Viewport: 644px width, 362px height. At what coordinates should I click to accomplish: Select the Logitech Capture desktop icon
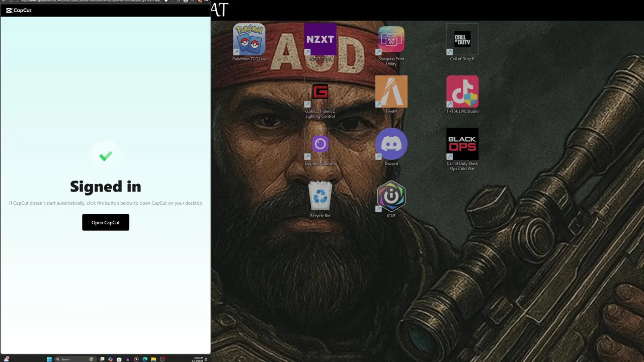[320, 148]
